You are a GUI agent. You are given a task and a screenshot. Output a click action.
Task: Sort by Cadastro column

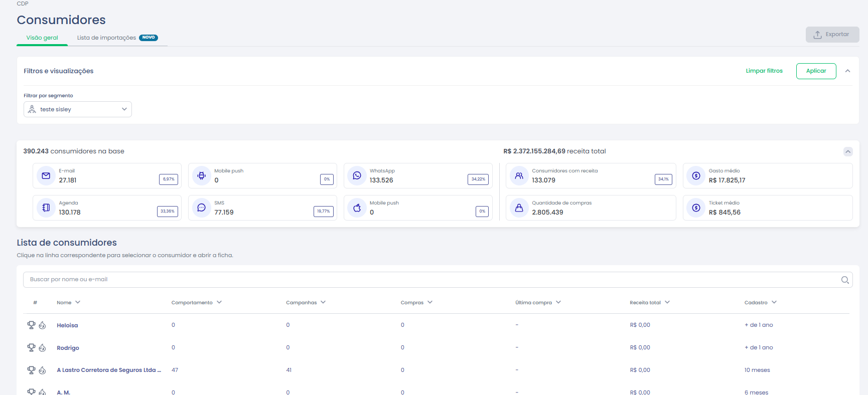click(x=761, y=303)
